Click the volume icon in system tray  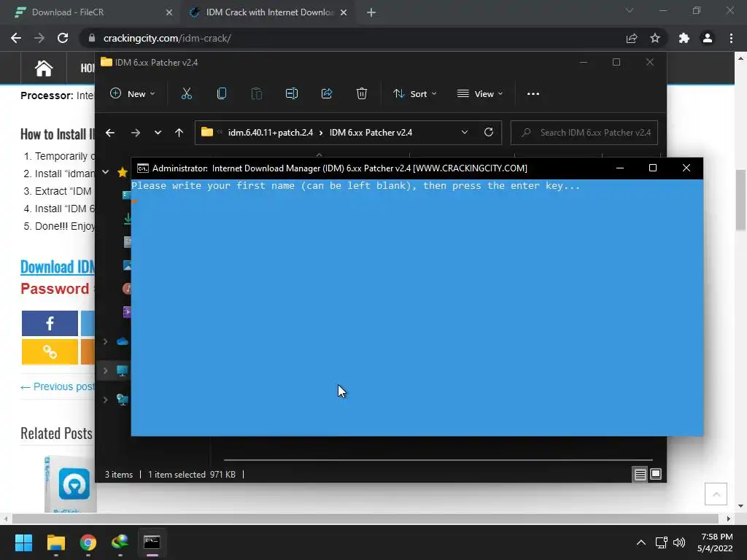679,542
